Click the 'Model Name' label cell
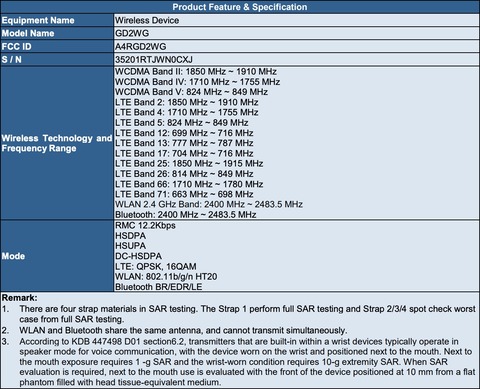 click(x=57, y=33)
